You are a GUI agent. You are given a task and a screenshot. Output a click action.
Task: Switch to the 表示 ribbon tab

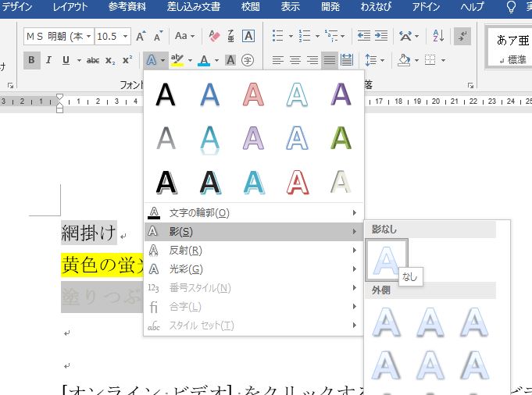point(291,7)
